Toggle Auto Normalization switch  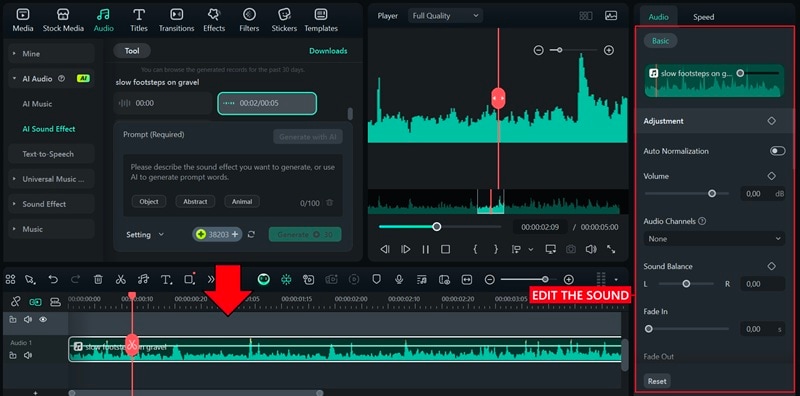click(x=778, y=151)
